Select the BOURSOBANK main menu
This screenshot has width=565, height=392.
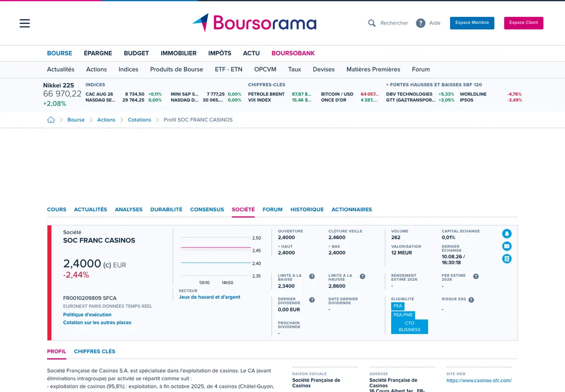(293, 53)
